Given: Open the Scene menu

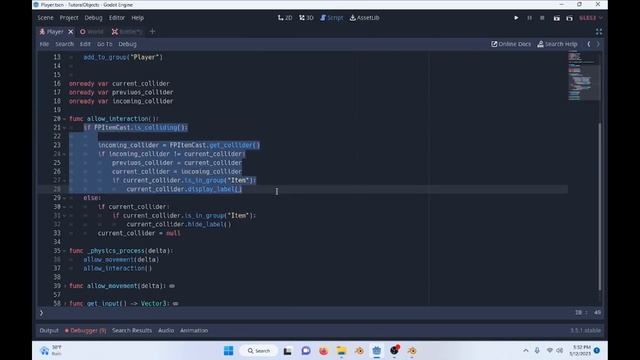Looking at the screenshot, I should click(45, 18).
